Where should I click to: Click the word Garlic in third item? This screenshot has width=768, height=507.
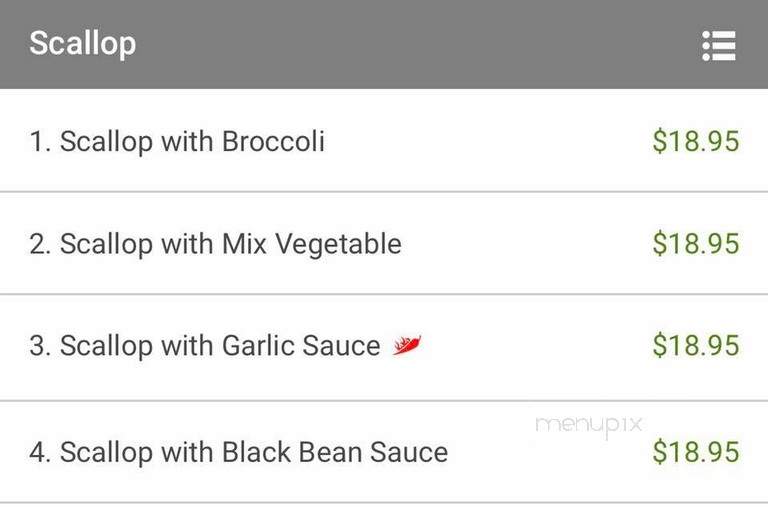pos(258,345)
